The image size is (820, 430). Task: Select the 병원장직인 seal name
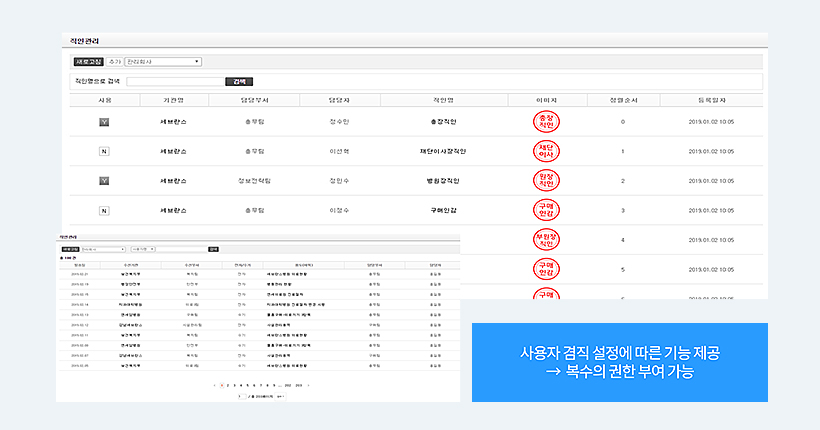pyautogui.click(x=443, y=181)
